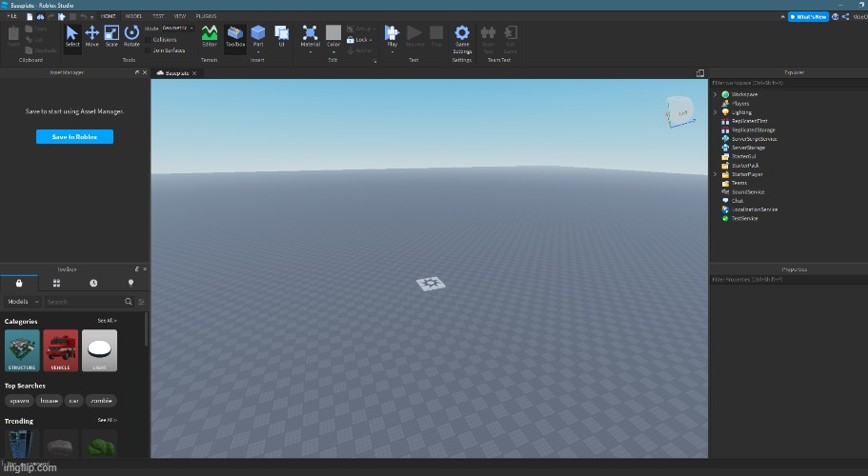
Task: Open Toolbox search filter options
Action: (x=141, y=302)
